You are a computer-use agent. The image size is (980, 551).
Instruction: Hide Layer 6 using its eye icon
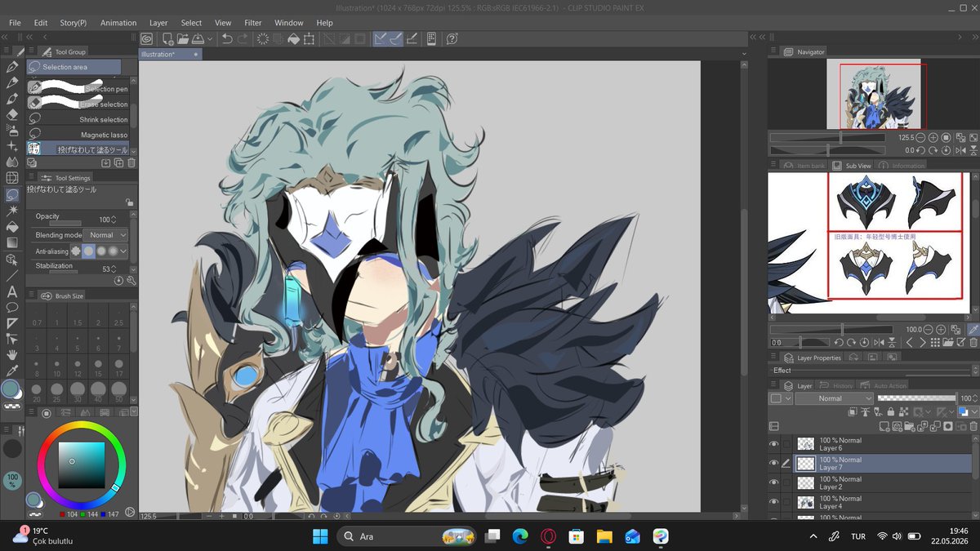point(774,444)
